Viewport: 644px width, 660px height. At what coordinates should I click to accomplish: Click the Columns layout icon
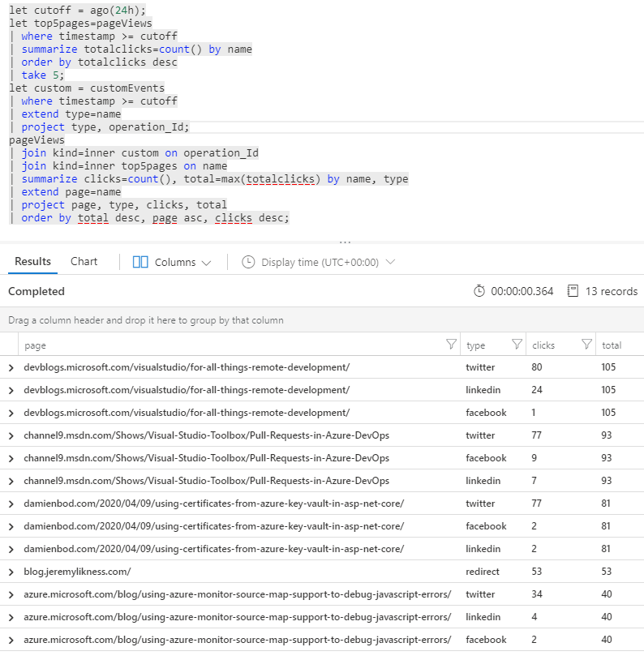(140, 262)
